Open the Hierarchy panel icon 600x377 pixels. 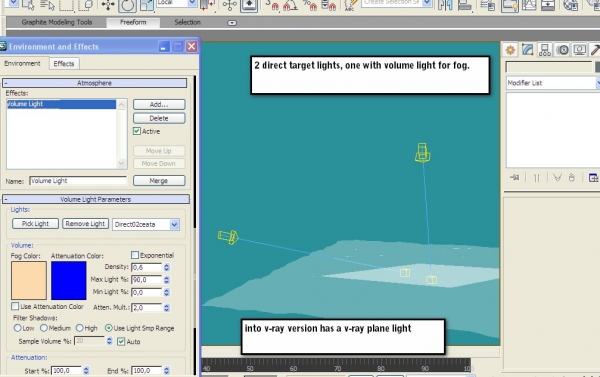pos(545,50)
